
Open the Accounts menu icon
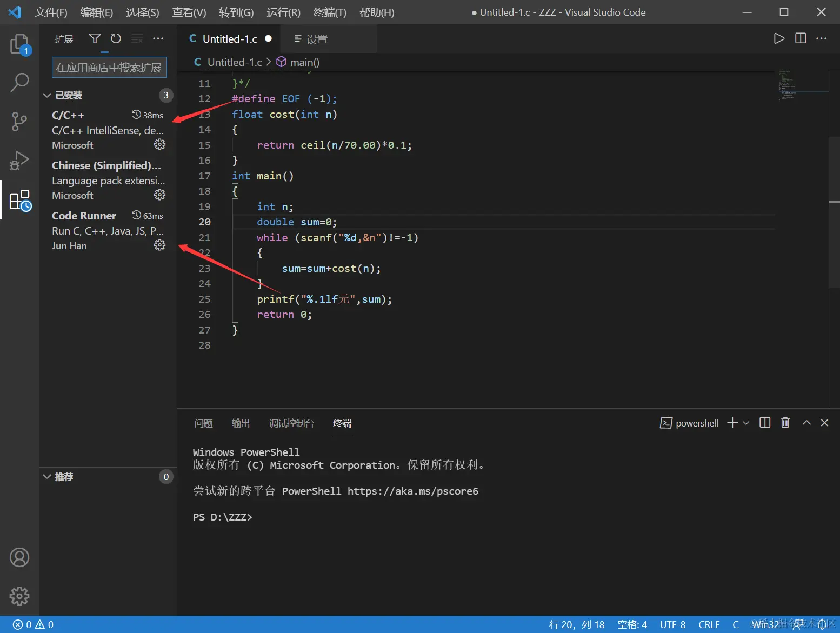pos(19,557)
